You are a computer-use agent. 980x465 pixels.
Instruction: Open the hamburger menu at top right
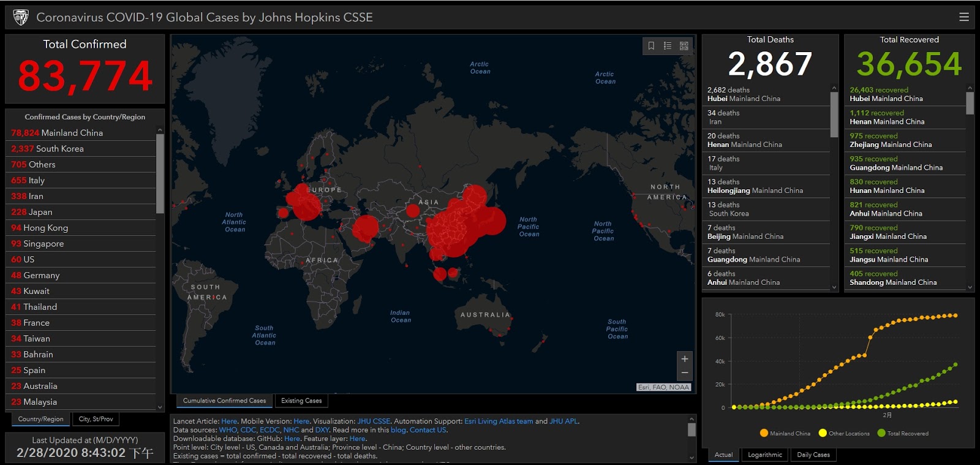[963, 17]
